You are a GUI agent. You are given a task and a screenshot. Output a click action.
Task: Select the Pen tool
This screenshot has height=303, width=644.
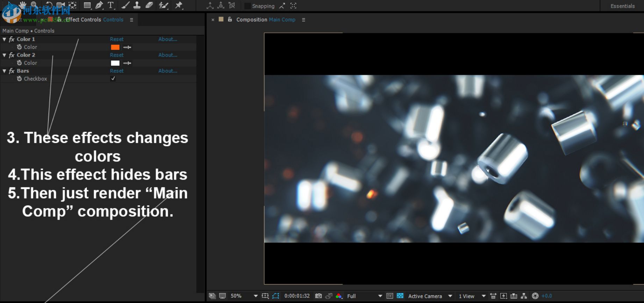click(99, 5)
